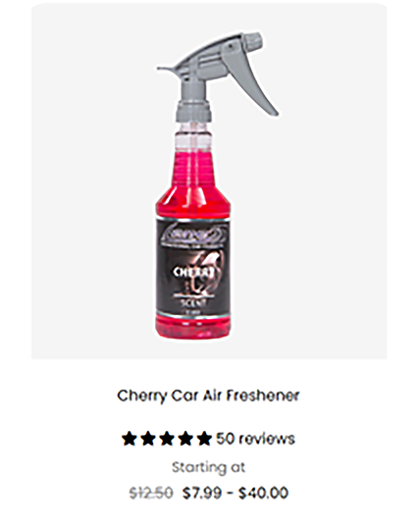Click the Cherry Car Air Freshener title link

click(208, 396)
